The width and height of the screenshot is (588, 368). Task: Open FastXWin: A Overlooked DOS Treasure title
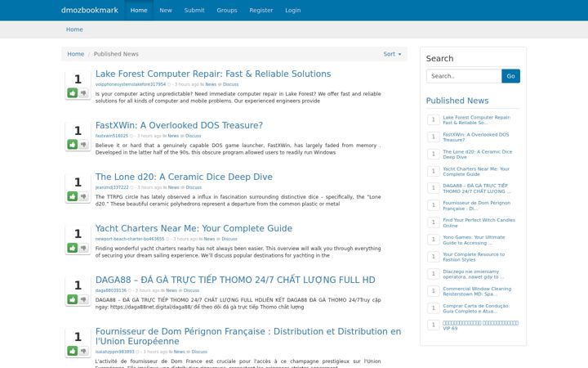click(x=179, y=125)
